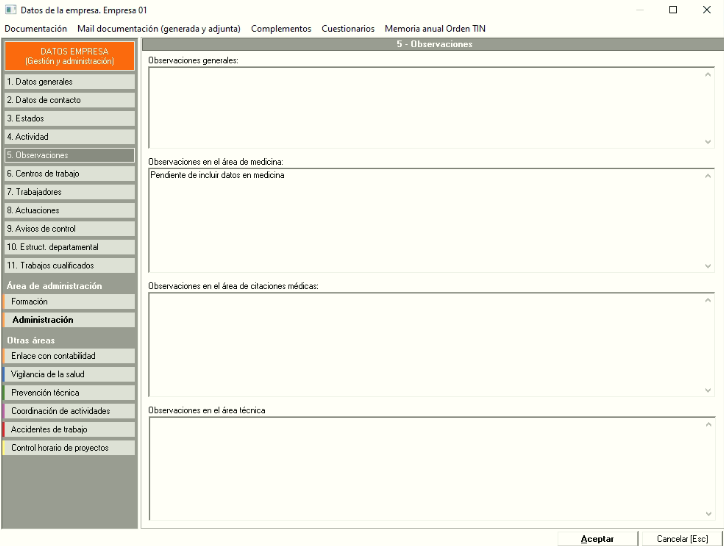Screen dimensions: 724x546
Task: Switch to 7. Trabajadores section
Action: (x=69, y=192)
